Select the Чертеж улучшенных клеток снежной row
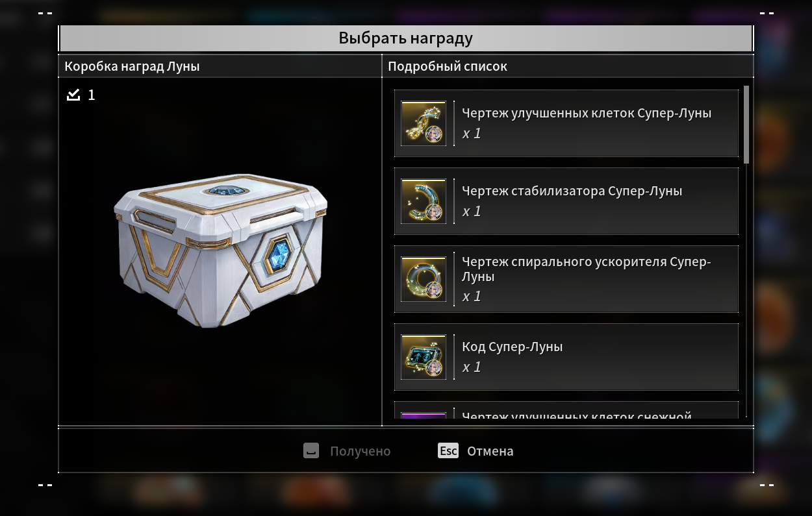Screen dimensions: 812x516 [x=566, y=410]
